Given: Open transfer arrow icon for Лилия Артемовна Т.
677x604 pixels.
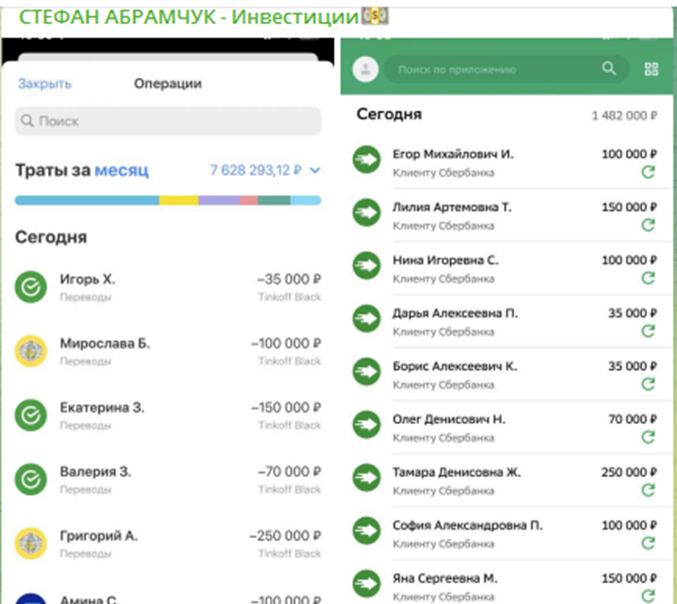Looking at the screenshot, I should (x=367, y=212).
